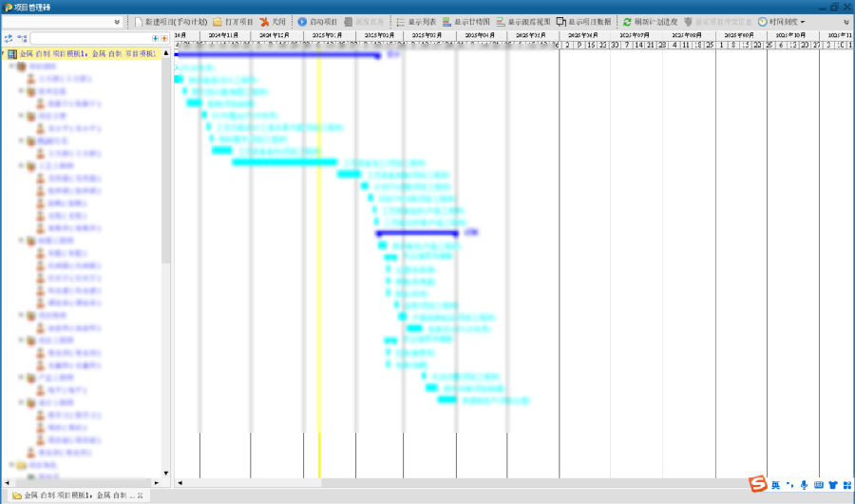Expand the toolbar overflow chevron after 时间刻度
855x504 pixels.
846,22
